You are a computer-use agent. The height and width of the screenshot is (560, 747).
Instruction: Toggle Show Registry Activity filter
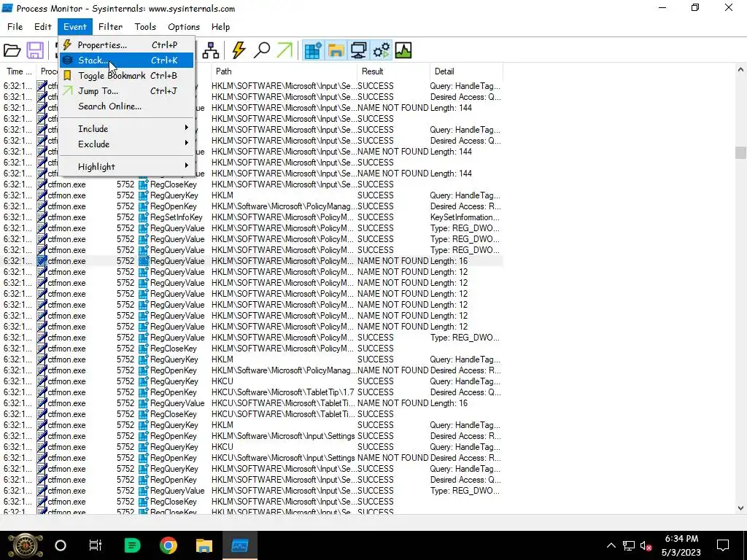(313, 50)
